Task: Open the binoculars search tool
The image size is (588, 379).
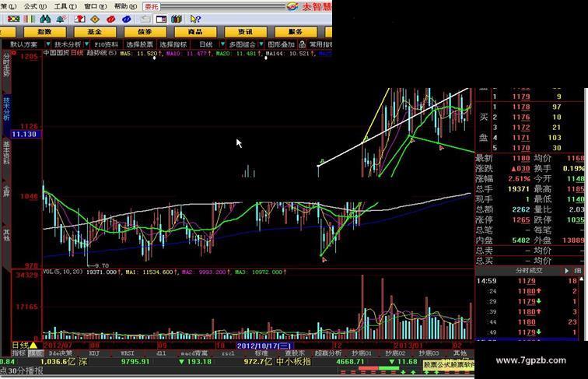Action: point(45,19)
